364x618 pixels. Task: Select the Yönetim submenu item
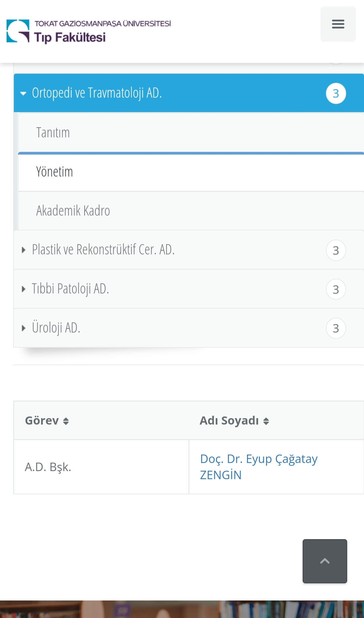pos(191,172)
